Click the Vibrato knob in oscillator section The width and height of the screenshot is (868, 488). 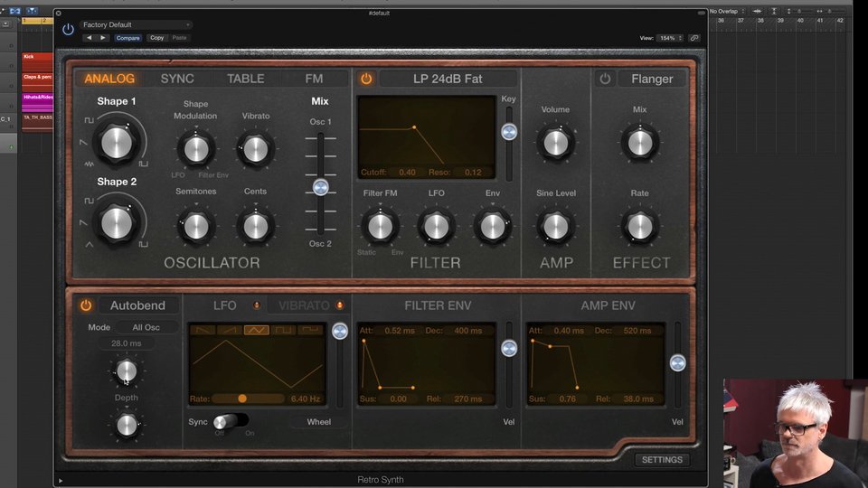coord(255,149)
